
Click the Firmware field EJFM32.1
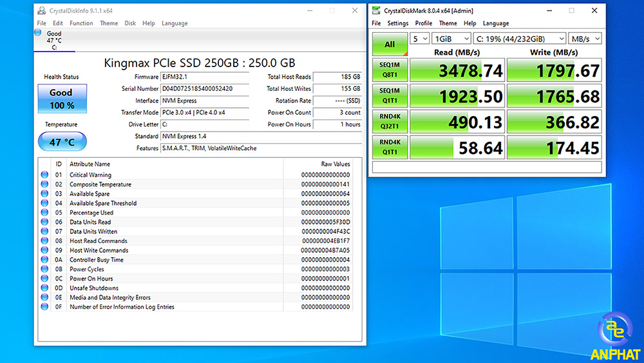[x=205, y=77]
